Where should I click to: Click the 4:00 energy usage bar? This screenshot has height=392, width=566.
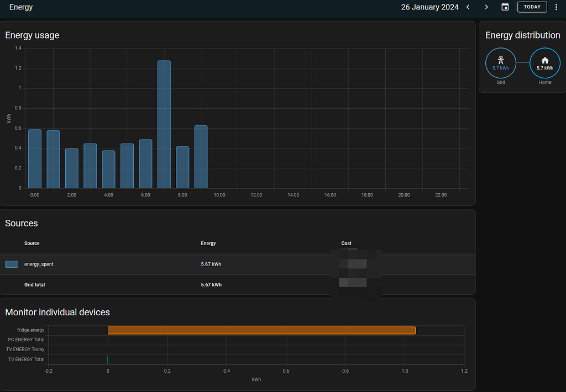(109, 169)
